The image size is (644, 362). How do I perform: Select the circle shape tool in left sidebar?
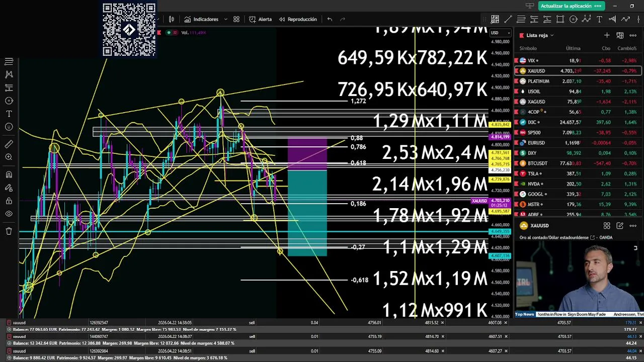[x=9, y=101]
